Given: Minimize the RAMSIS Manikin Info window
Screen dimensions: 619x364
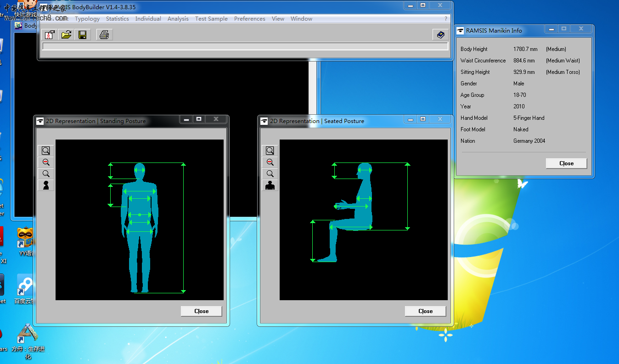Looking at the screenshot, I should (x=551, y=29).
